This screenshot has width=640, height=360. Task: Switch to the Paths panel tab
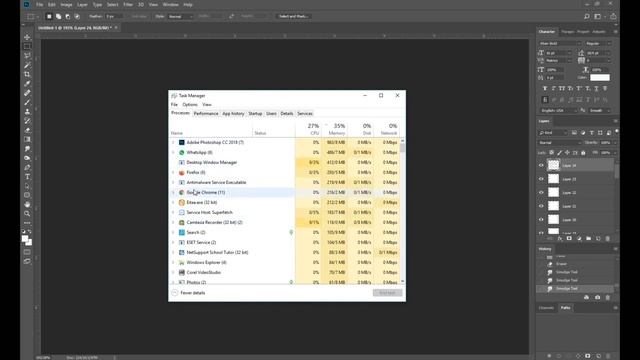pyautogui.click(x=565, y=308)
